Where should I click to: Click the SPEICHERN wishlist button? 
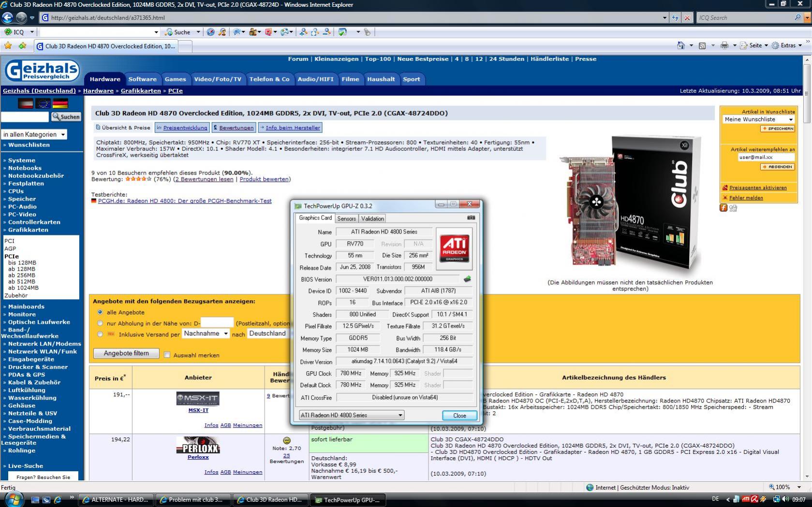tap(778, 129)
